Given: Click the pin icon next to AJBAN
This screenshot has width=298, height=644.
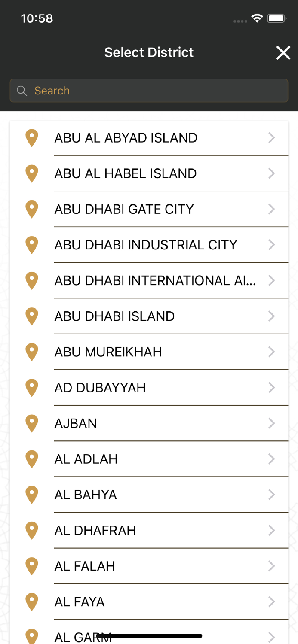Looking at the screenshot, I should click(31, 423).
